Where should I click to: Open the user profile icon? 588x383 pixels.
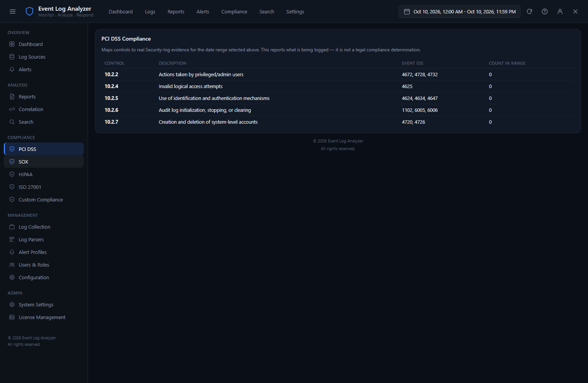coord(560,11)
